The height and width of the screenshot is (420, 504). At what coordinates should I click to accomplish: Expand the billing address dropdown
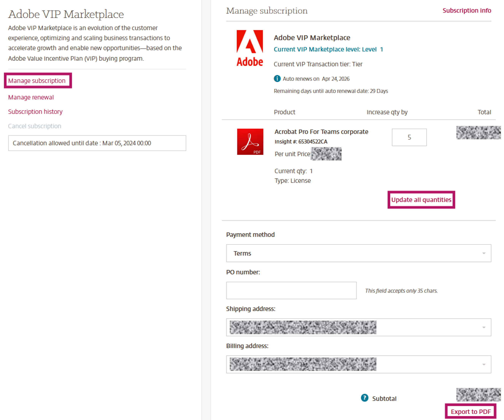click(483, 364)
